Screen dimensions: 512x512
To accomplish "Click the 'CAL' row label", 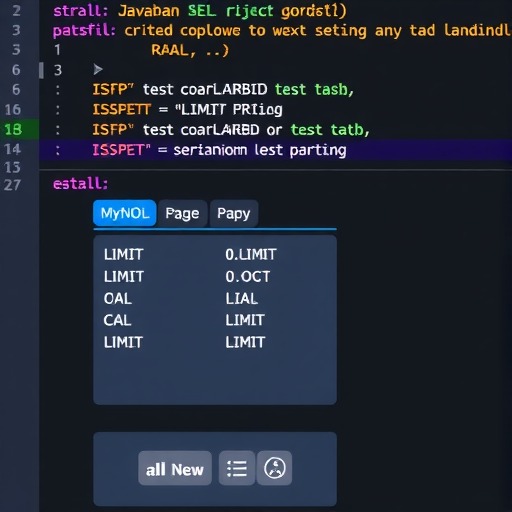I will pos(117,320).
